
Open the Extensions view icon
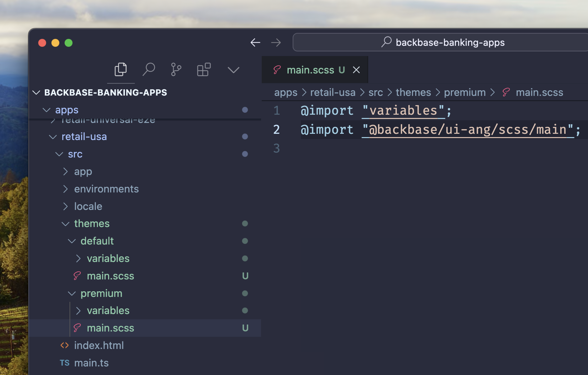[204, 70]
